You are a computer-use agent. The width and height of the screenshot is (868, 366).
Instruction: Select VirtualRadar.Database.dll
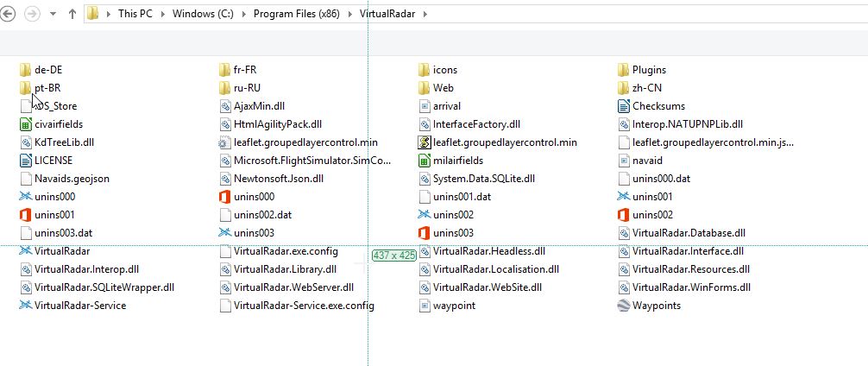click(682, 233)
